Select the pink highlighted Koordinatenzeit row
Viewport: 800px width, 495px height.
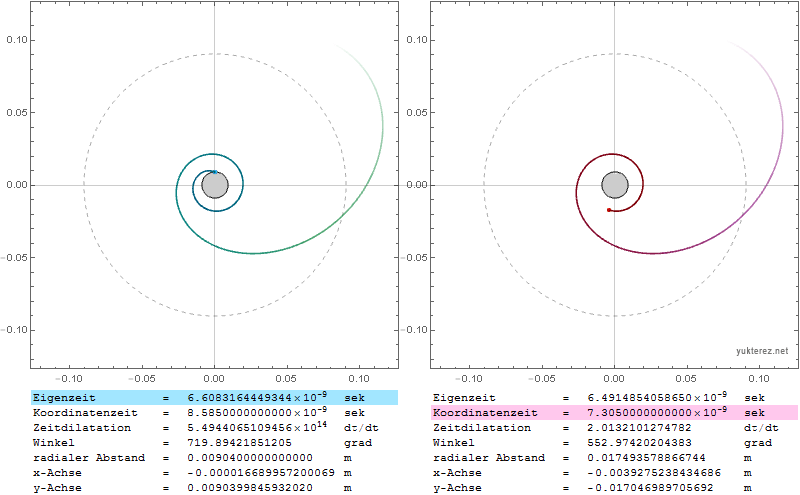point(614,412)
